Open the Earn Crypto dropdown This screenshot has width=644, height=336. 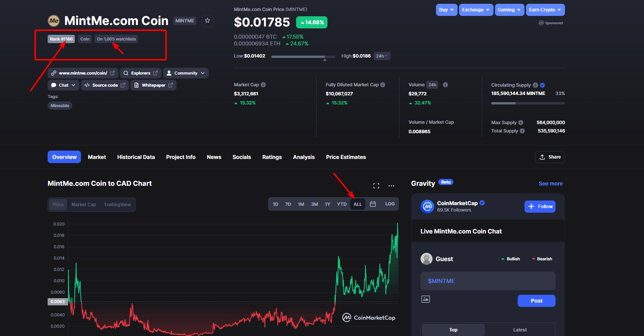coord(545,10)
